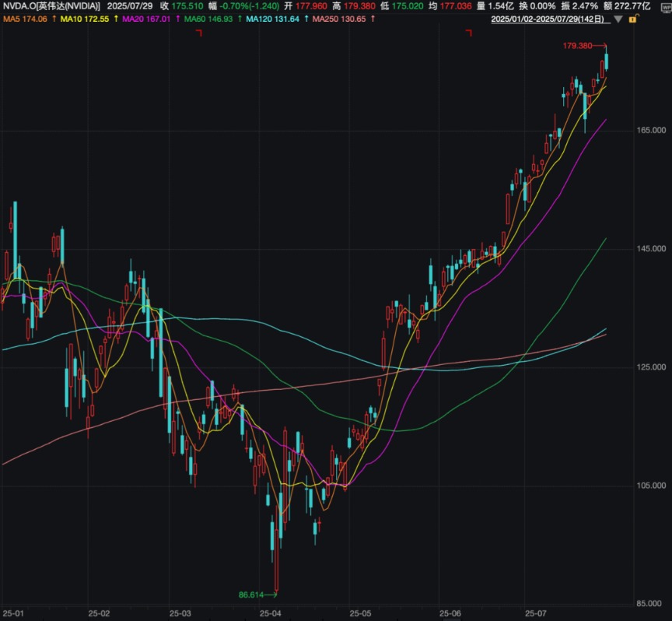Click the MA120 131.64 indicator label
Screen dimensions: 672x621
point(272,19)
